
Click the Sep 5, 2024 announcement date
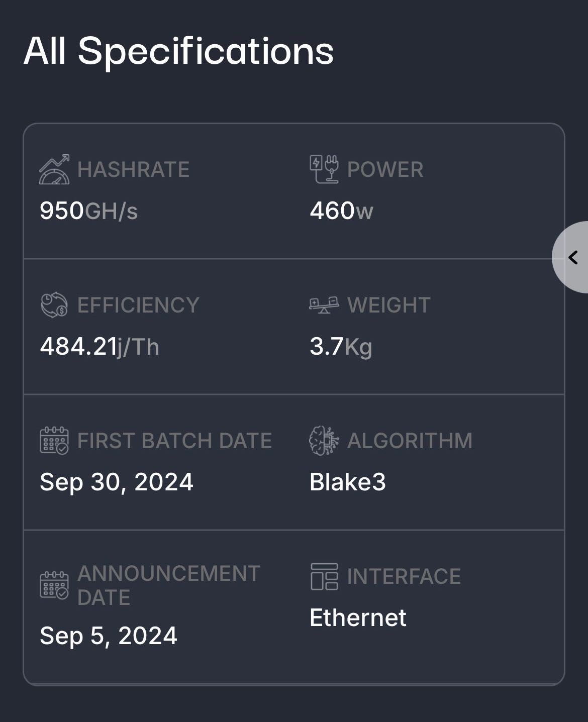click(109, 636)
